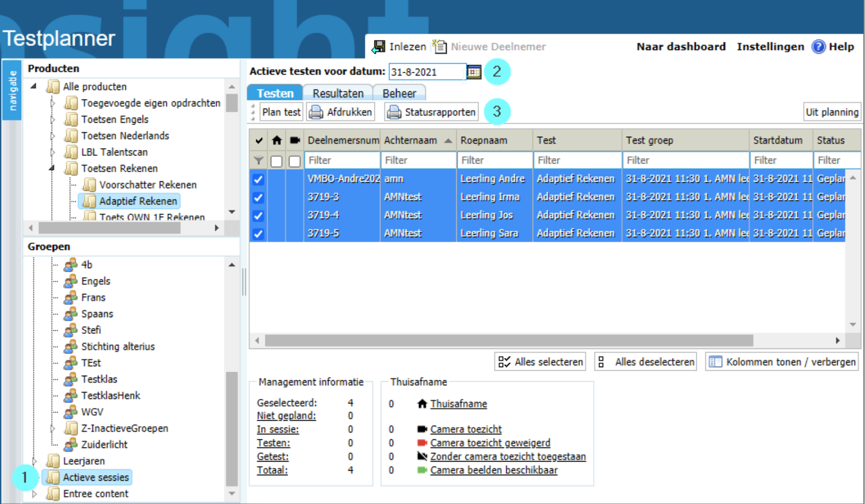Click the Inlezen import icon

378,47
